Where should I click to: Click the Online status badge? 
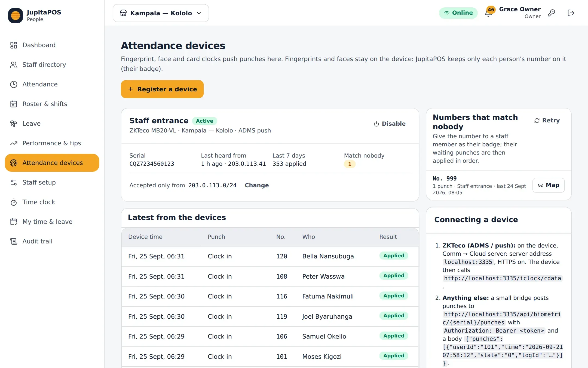458,13
